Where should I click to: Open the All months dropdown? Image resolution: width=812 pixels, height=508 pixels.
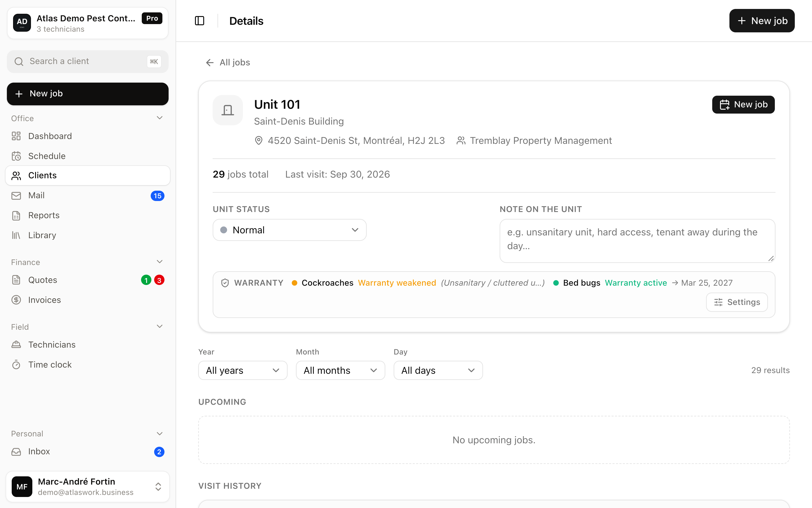click(x=341, y=370)
